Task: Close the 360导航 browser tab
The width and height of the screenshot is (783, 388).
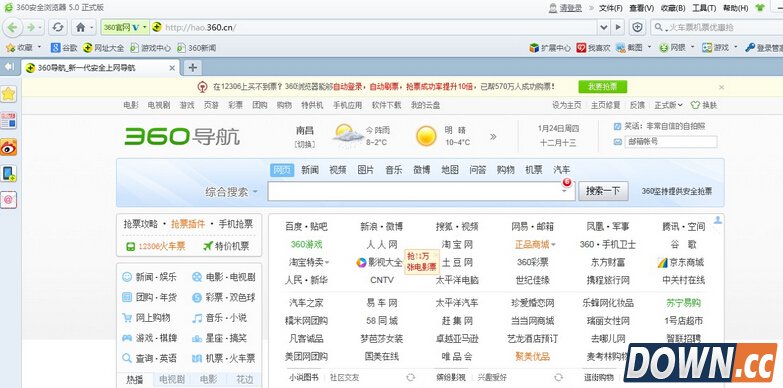Action: coord(172,68)
